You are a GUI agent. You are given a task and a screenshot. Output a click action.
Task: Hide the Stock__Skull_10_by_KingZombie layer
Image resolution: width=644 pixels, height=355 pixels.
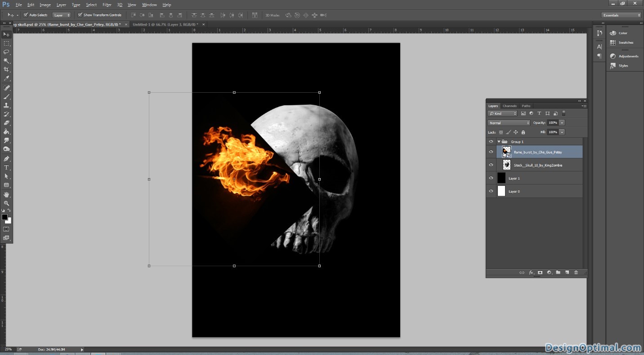click(x=491, y=165)
